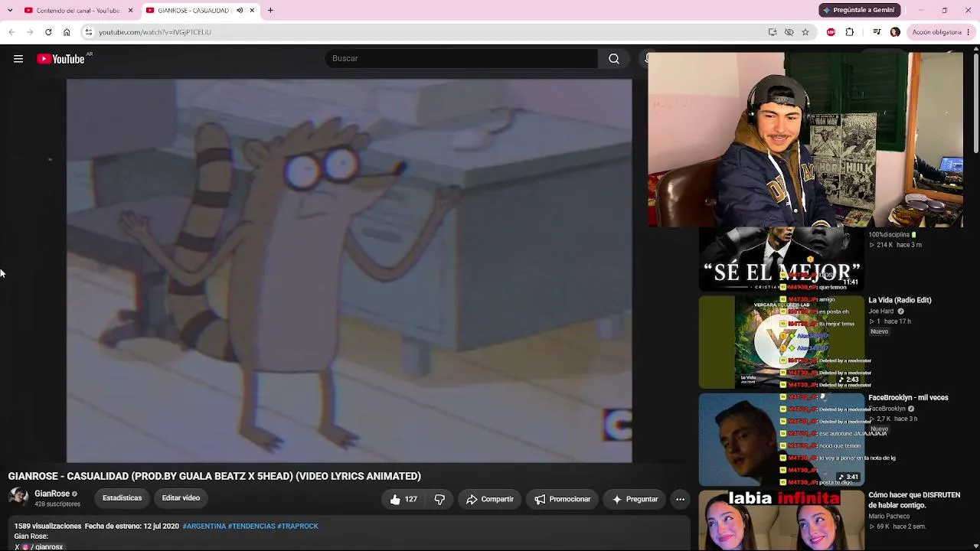
Task: Go to the YouTube home logo
Action: click(x=61, y=59)
